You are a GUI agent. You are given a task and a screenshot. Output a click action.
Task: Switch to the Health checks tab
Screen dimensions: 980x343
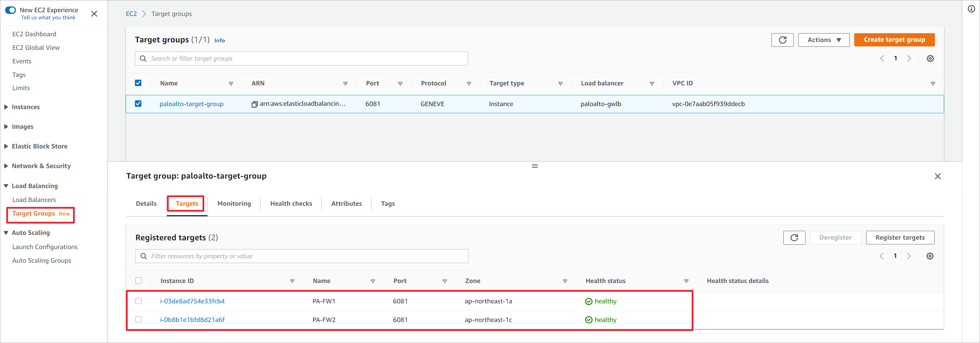pos(291,204)
